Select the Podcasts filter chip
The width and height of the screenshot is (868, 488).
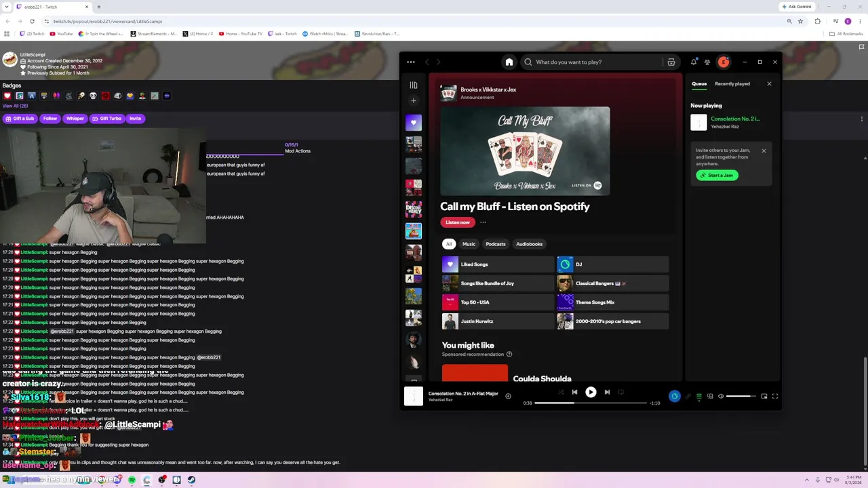point(496,244)
